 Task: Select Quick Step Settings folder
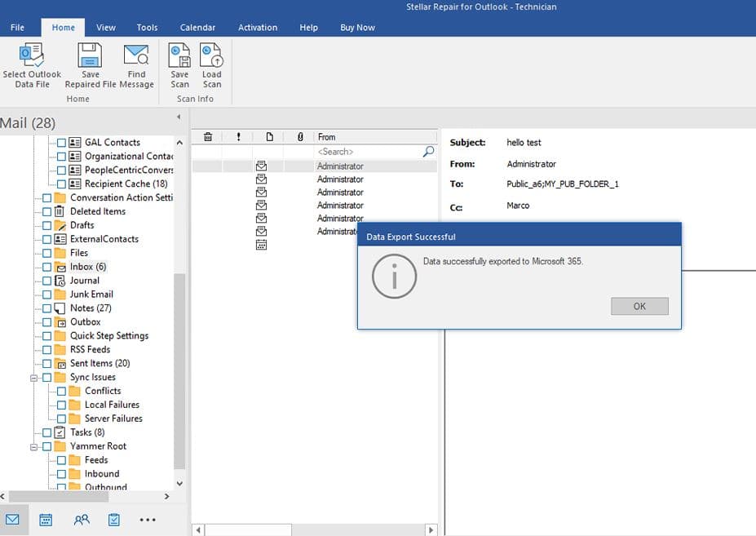pyautogui.click(x=109, y=336)
